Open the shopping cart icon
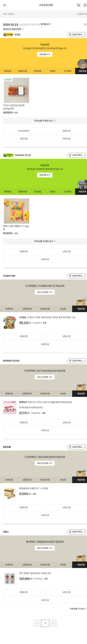 coord(78,5)
